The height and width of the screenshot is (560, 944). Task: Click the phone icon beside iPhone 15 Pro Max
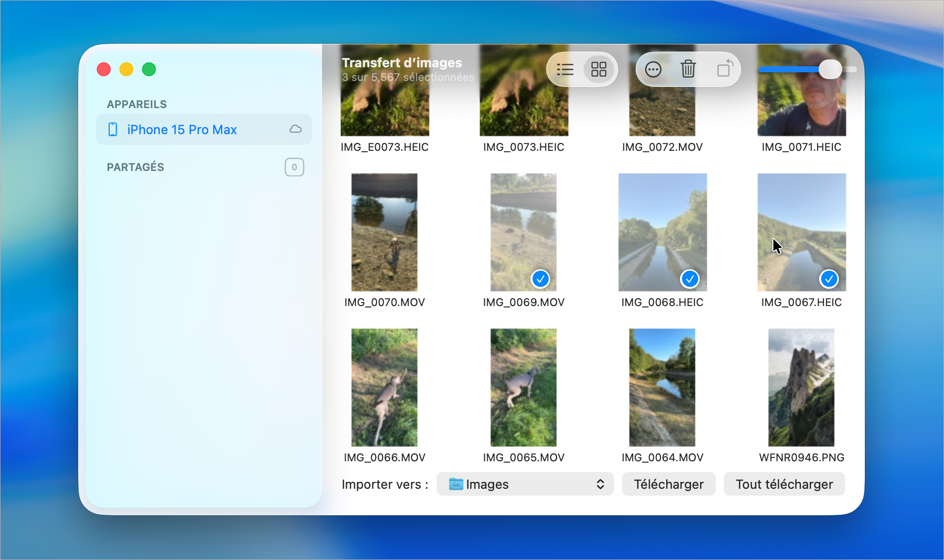(x=113, y=129)
